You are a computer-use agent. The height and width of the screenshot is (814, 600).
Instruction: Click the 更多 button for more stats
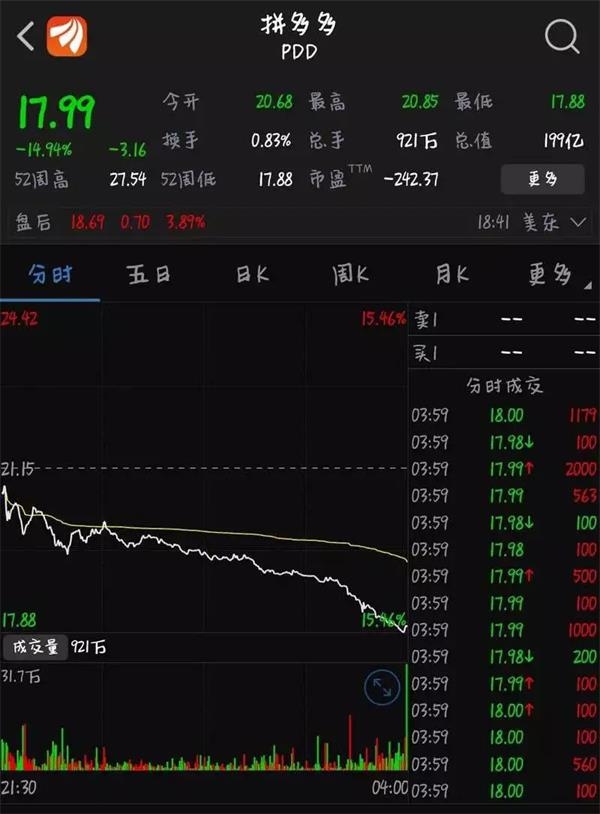click(x=542, y=179)
